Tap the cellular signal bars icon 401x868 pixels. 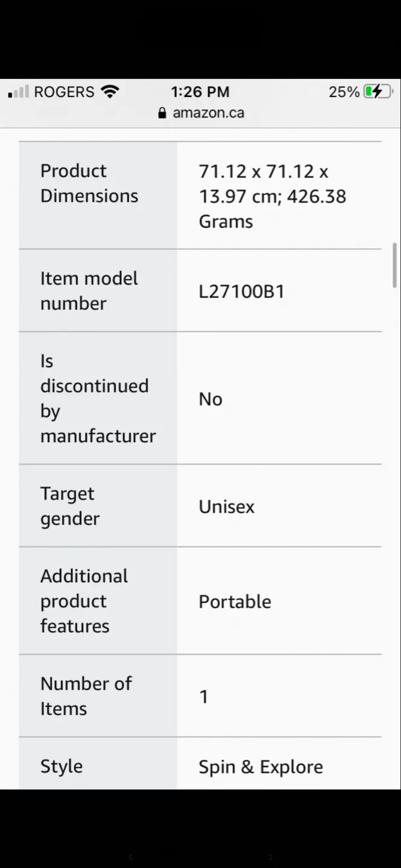click(19, 92)
